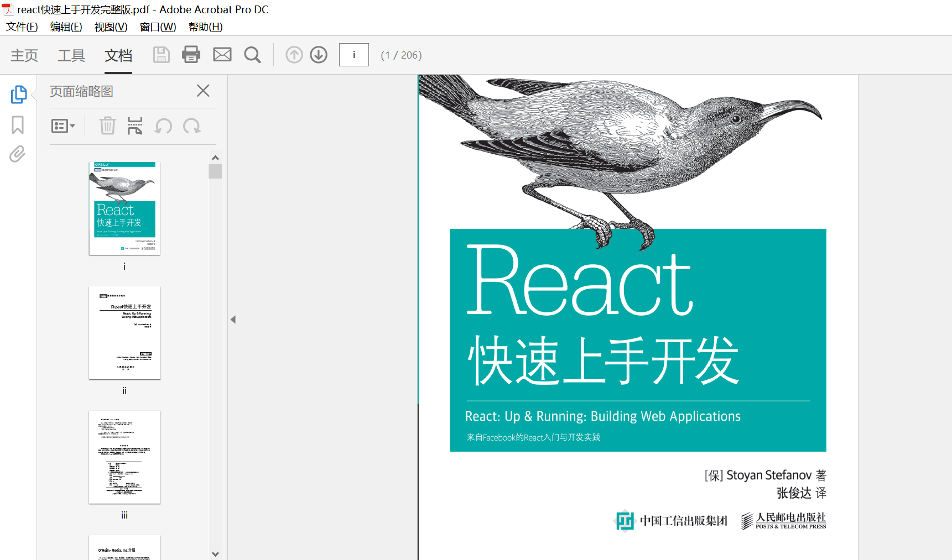Go to next page arrow icon
The height and width of the screenshot is (560, 952).
point(319,55)
